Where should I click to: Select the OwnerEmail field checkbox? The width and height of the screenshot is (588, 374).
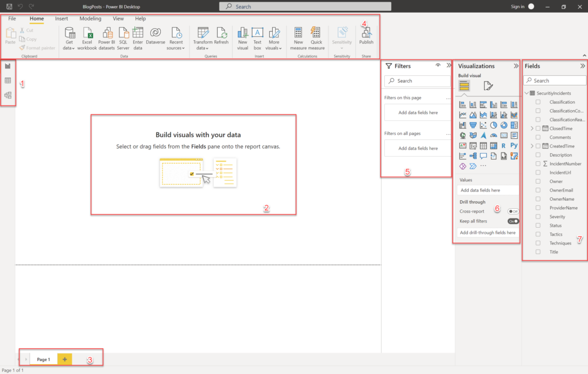(538, 190)
